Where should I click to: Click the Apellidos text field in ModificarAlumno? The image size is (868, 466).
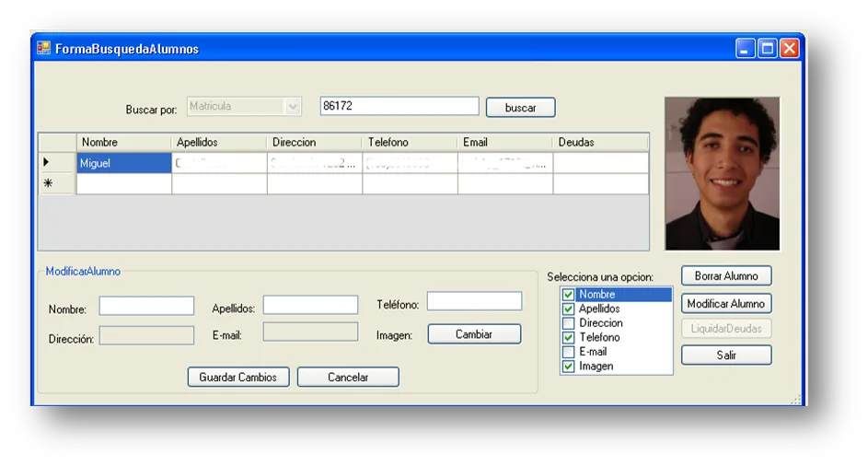[x=310, y=305]
